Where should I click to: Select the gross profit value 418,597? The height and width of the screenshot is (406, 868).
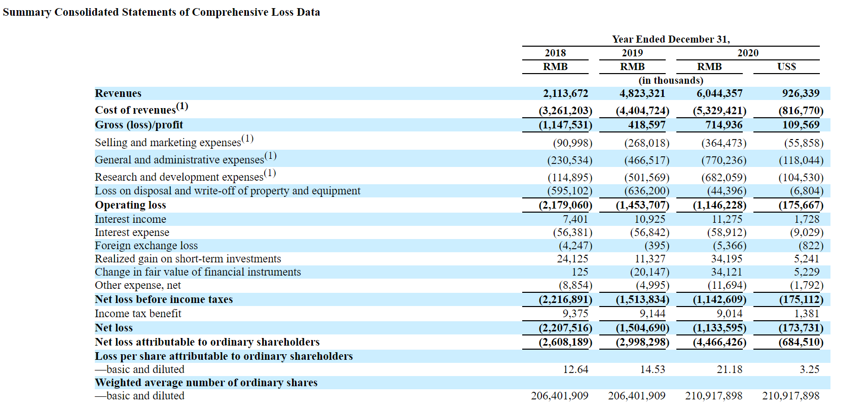[x=646, y=125]
